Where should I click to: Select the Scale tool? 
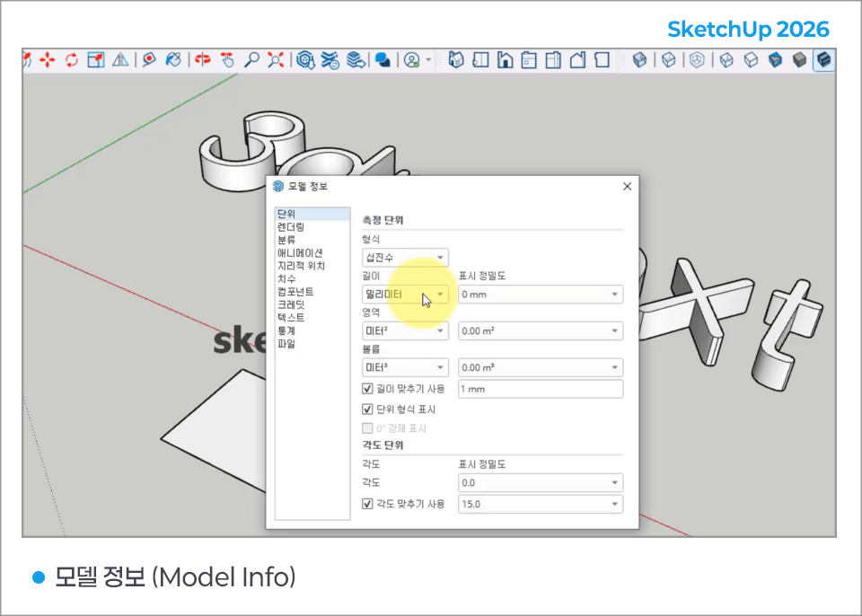click(96, 59)
